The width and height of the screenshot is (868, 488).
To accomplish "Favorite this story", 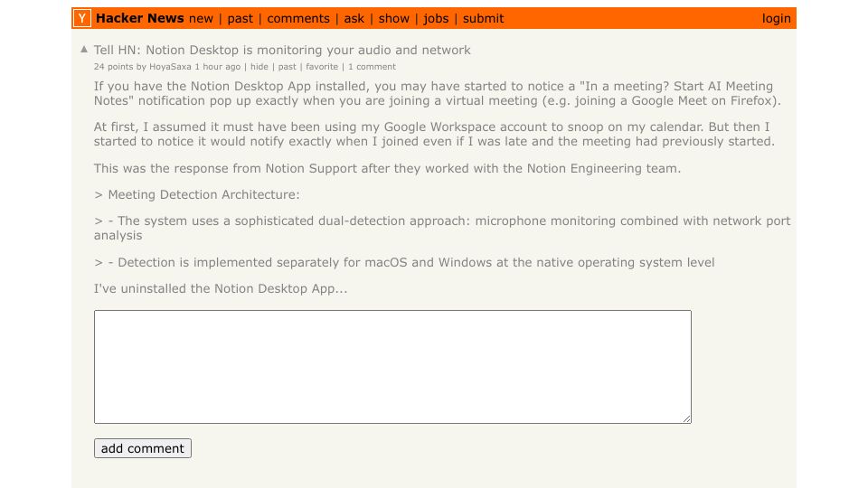I will point(322,66).
